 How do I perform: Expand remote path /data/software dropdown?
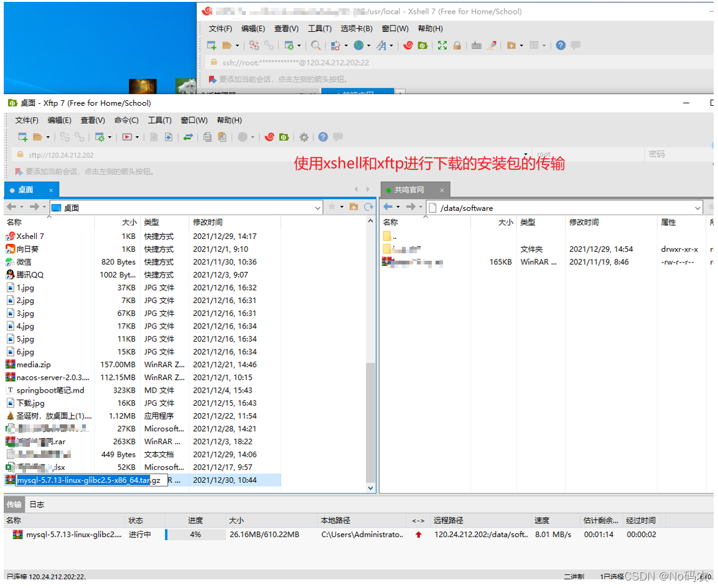click(x=697, y=208)
